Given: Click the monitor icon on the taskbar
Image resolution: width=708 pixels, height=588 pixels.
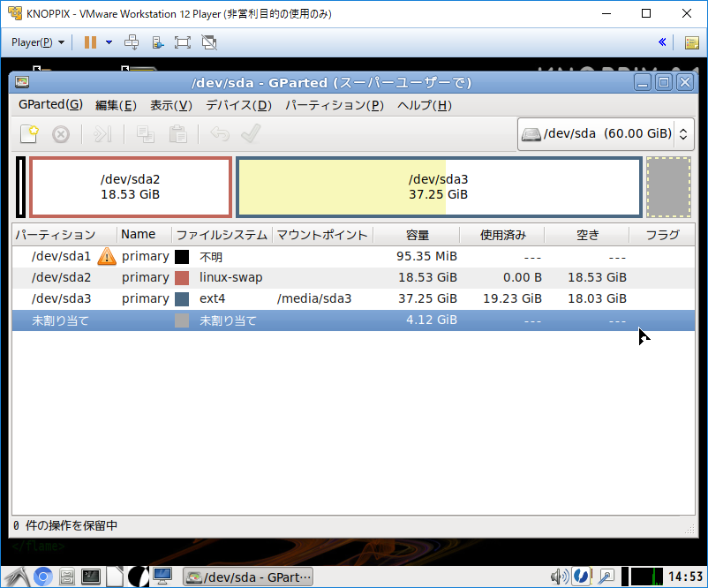Looking at the screenshot, I should click(x=162, y=576).
